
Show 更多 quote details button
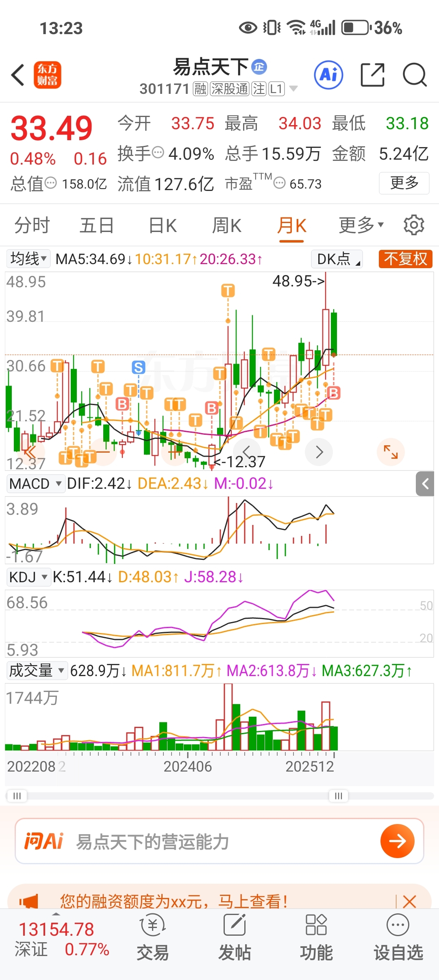[404, 183]
